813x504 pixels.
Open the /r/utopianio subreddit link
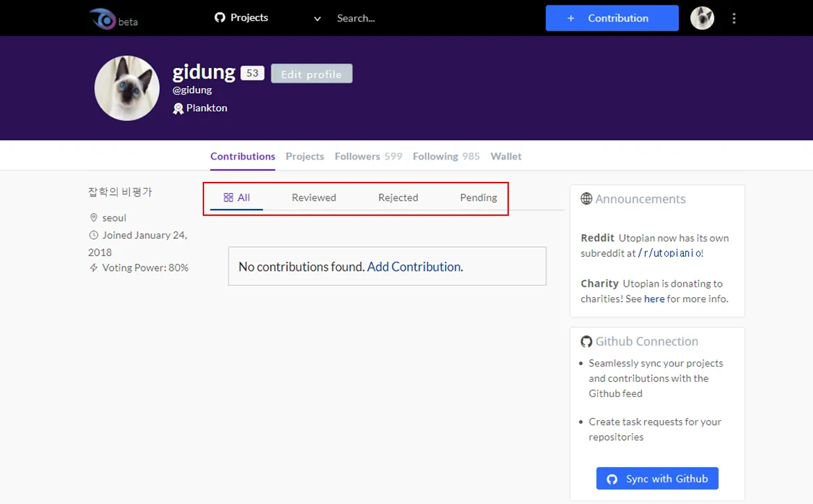[x=669, y=253]
